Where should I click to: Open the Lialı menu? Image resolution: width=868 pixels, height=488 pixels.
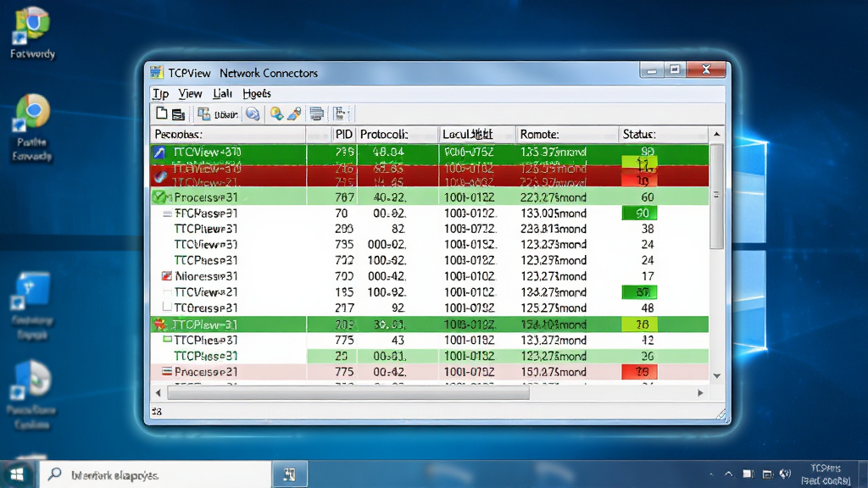click(x=222, y=93)
